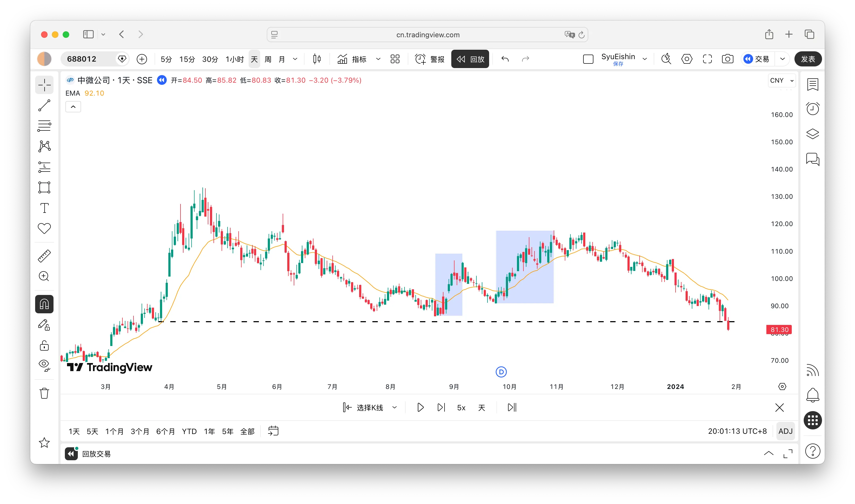Screen dimensions: 855x504
Task: Take a chart snapshot with camera
Action: [x=728, y=59]
